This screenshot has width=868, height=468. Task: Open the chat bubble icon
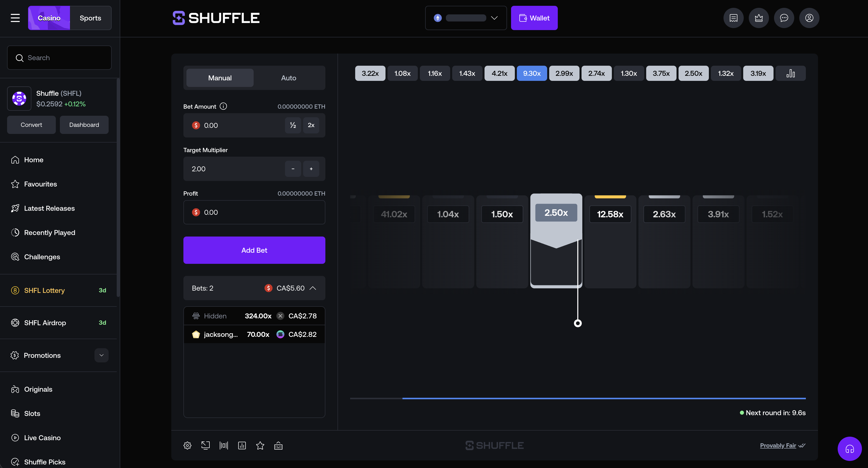coord(784,18)
